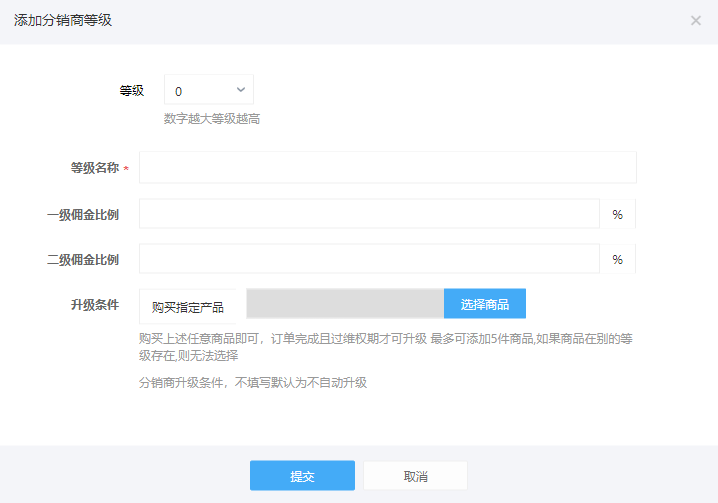Viewport: 718px width, 503px height.
Task: Click the 升级条件 label
Action: 95,305
